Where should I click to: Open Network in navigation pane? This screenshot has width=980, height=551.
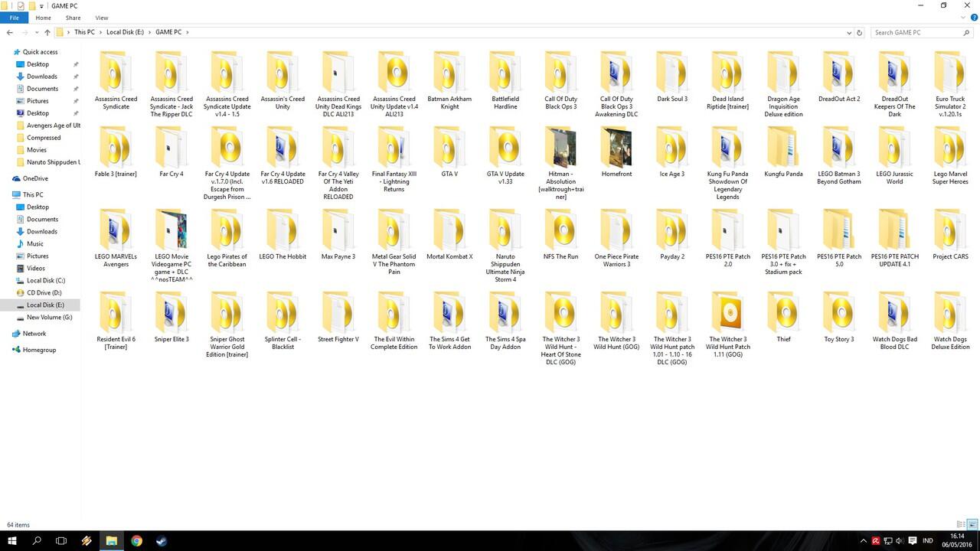[x=34, y=334]
